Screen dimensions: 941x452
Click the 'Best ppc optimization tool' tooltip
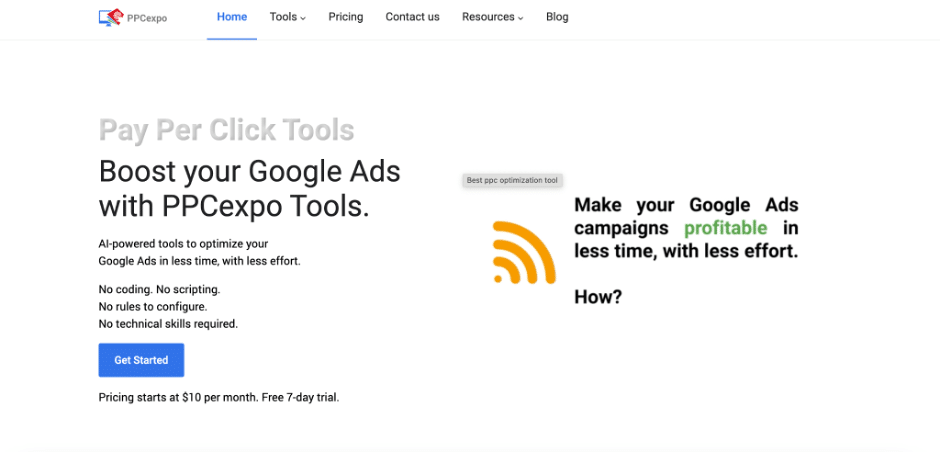pos(512,180)
